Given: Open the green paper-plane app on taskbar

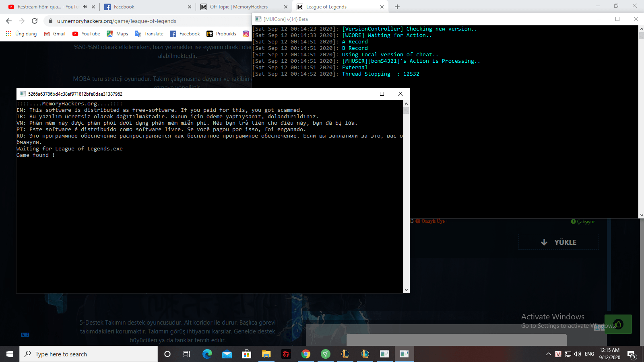Looking at the screenshot, I should (x=326, y=354).
